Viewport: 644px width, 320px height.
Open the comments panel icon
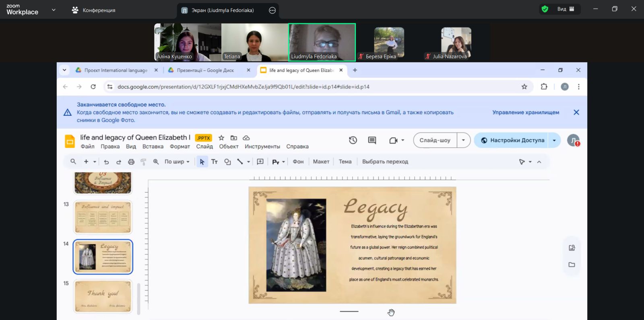[x=372, y=140]
